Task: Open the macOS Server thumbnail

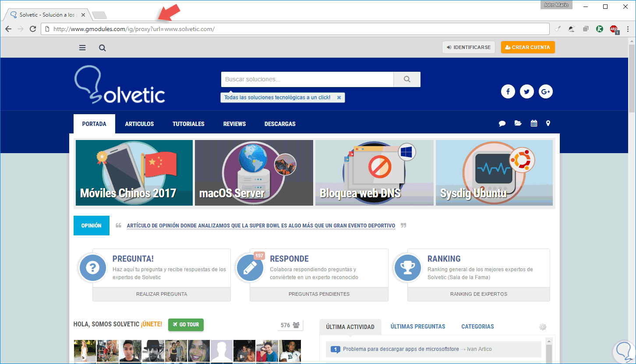Action: point(254,173)
